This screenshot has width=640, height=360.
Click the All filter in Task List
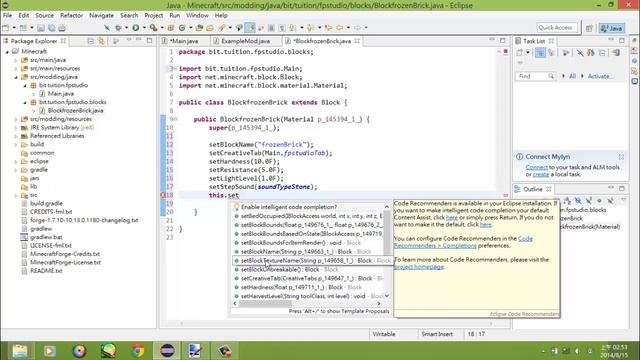point(572,76)
